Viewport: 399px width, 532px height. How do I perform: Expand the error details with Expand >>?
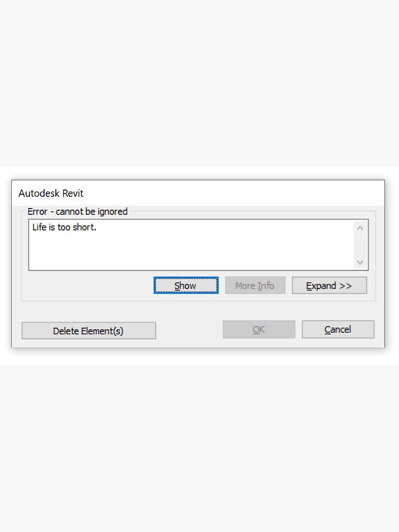pyautogui.click(x=329, y=285)
